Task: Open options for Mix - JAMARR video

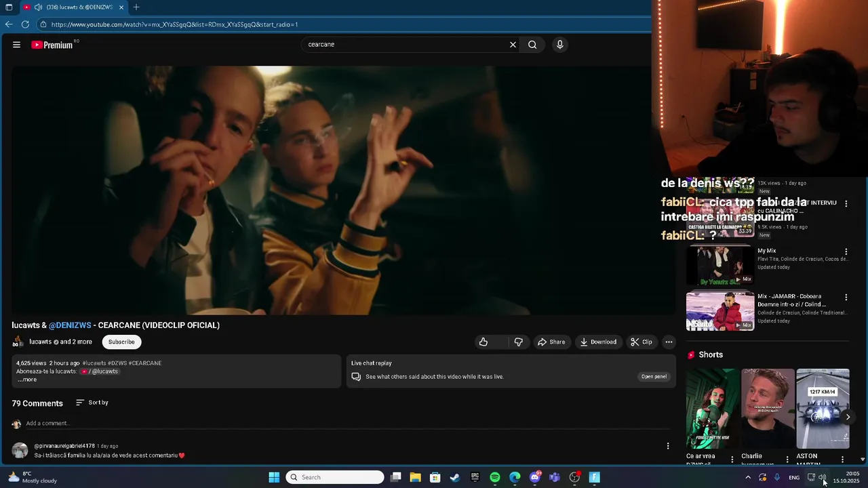Action: point(846,298)
